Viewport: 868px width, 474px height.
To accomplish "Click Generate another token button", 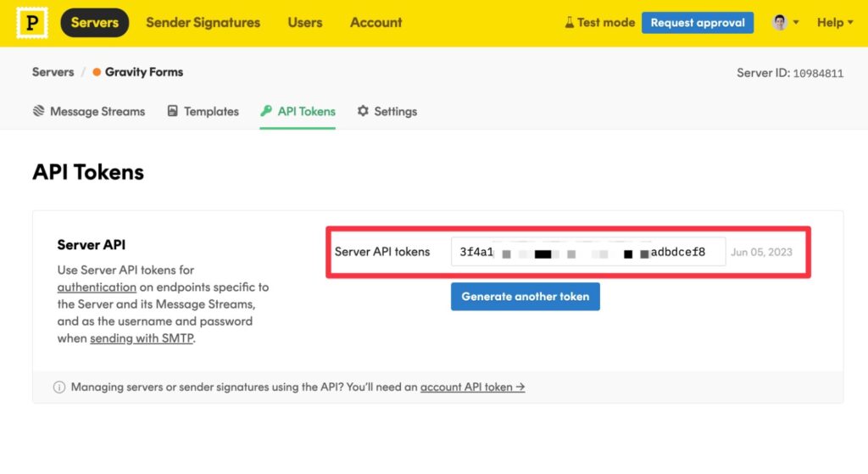I will [x=525, y=297].
